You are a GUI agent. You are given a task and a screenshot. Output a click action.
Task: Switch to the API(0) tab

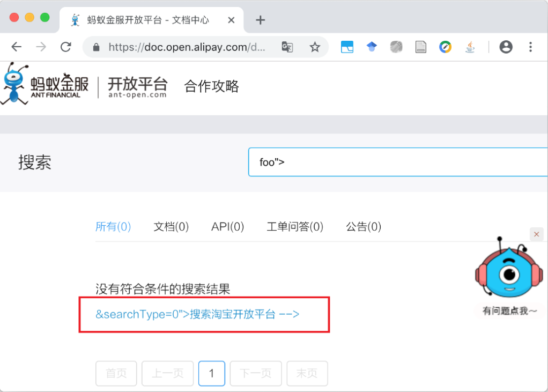tap(227, 227)
